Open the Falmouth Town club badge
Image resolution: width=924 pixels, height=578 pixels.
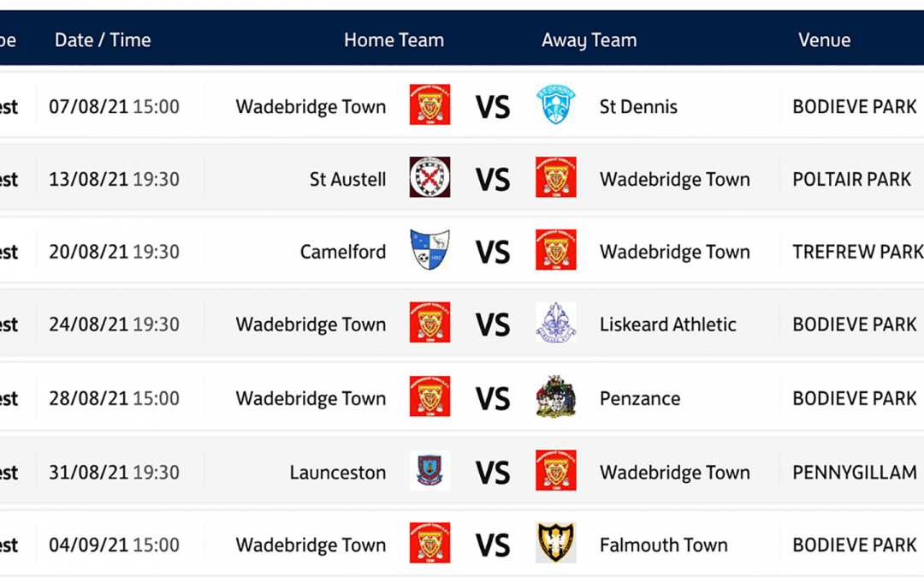pyautogui.click(x=556, y=544)
